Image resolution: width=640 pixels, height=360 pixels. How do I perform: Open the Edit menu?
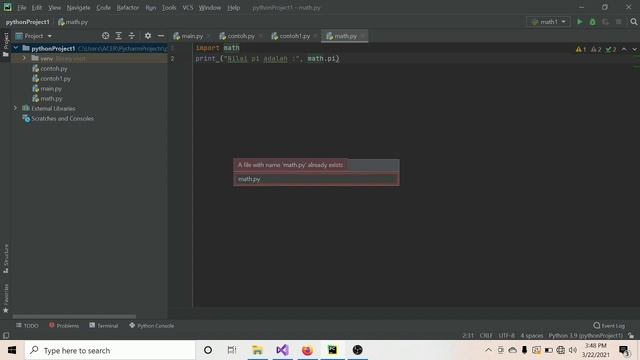(x=37, y=8)
